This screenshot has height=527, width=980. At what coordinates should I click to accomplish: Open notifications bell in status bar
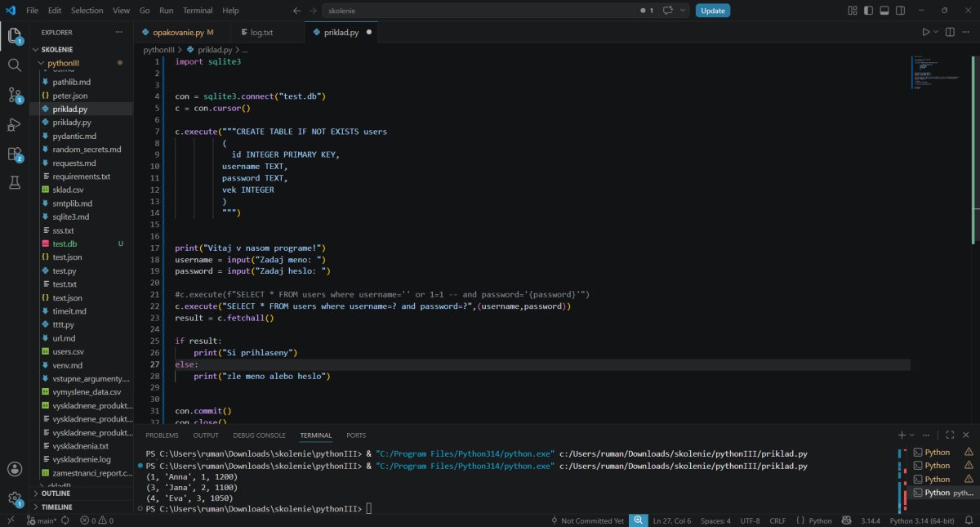(x=969, y=520)
